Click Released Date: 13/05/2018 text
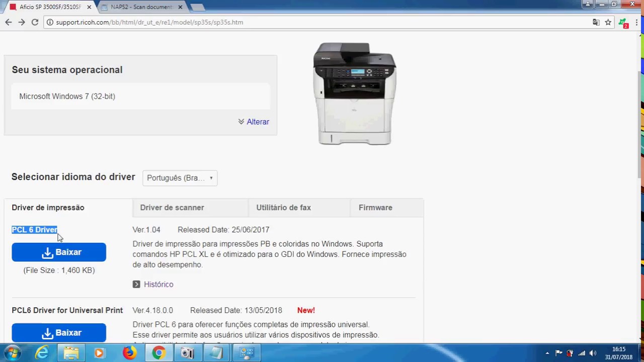This screenshot has height=362, width=644. [236, 310]
